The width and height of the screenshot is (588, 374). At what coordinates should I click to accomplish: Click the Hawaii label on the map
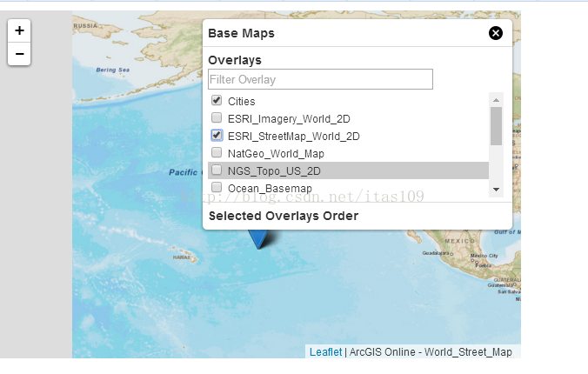pos(181,257)
